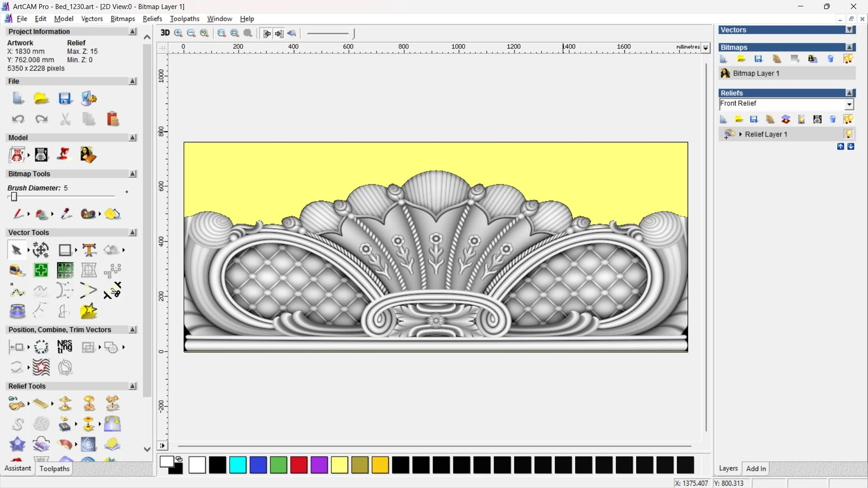Click the Brush Diameter slider handle
Screen dimensions: 868x488
point(14,197)
